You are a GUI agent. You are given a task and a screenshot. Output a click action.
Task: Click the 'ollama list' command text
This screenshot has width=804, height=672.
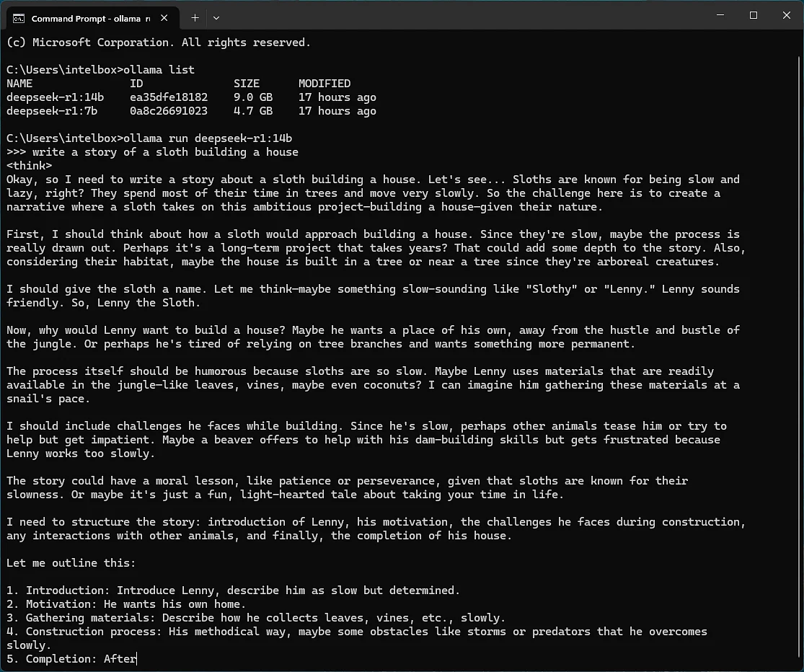pyautogui.click(x=159, y=70)
